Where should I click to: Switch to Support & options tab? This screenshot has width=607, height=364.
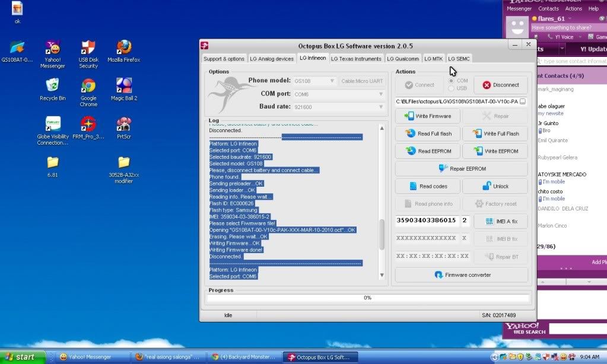[224, 59]
